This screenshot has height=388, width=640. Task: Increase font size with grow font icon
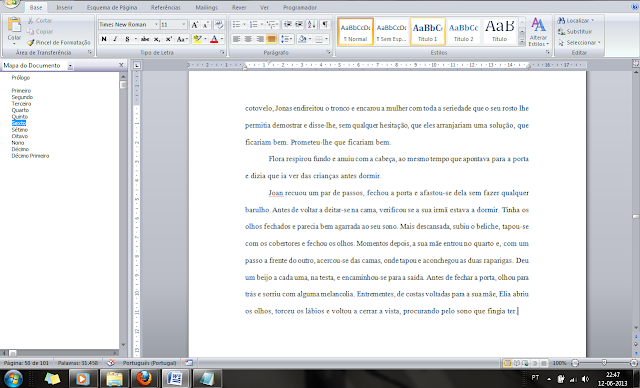pos(195,24)
